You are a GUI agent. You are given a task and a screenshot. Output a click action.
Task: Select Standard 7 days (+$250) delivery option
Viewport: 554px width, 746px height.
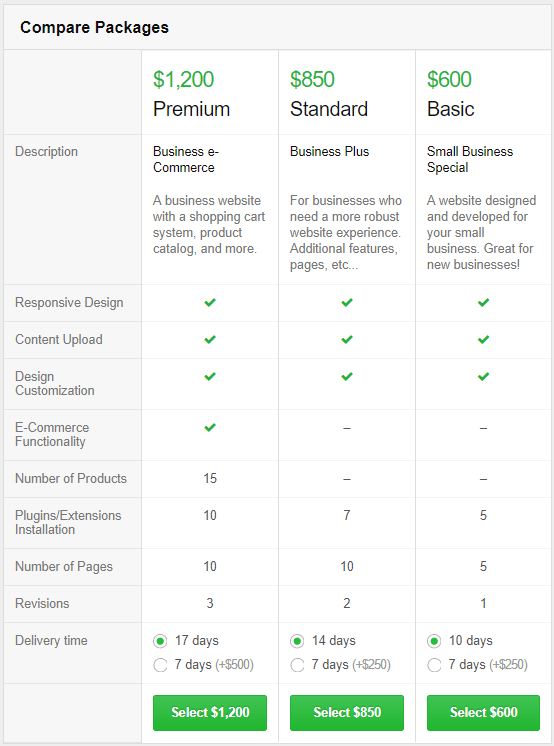(x=297, y=665)
